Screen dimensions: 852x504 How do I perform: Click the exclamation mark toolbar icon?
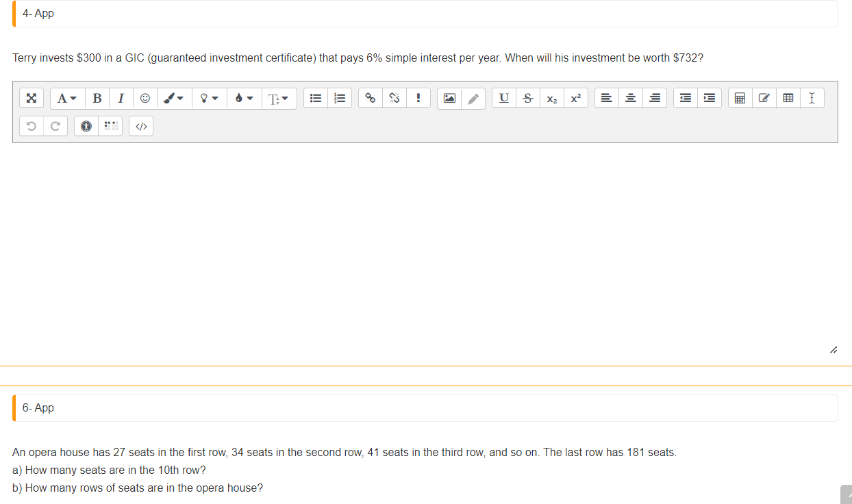[x=418, y=99]
